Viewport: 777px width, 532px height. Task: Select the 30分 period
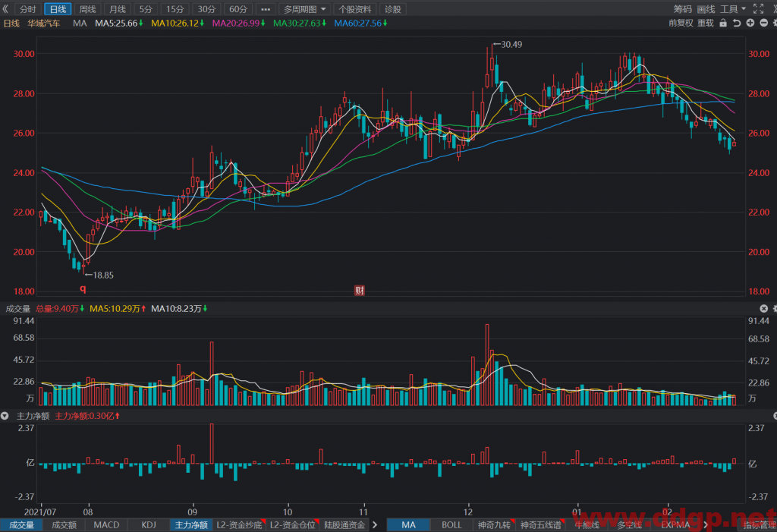[206, 9]
